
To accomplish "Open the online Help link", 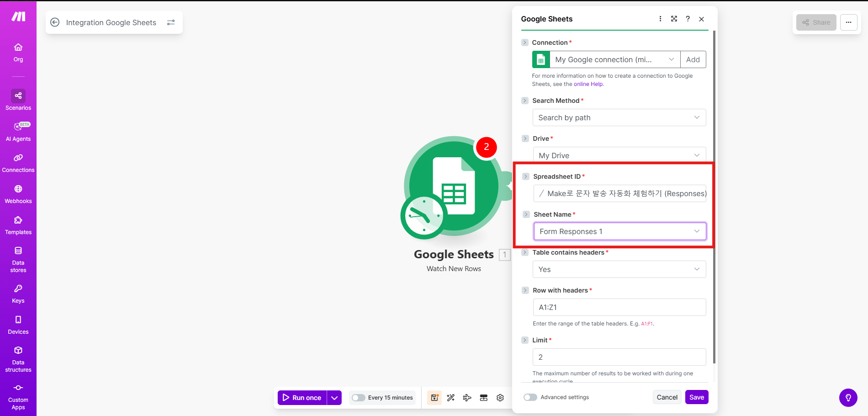I will pos(588,84).
